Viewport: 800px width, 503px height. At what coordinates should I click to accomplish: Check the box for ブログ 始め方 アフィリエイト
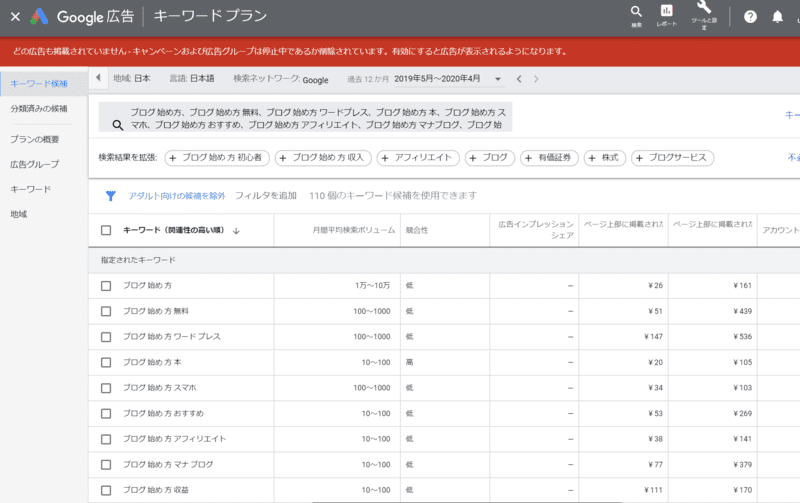(106, 439)
